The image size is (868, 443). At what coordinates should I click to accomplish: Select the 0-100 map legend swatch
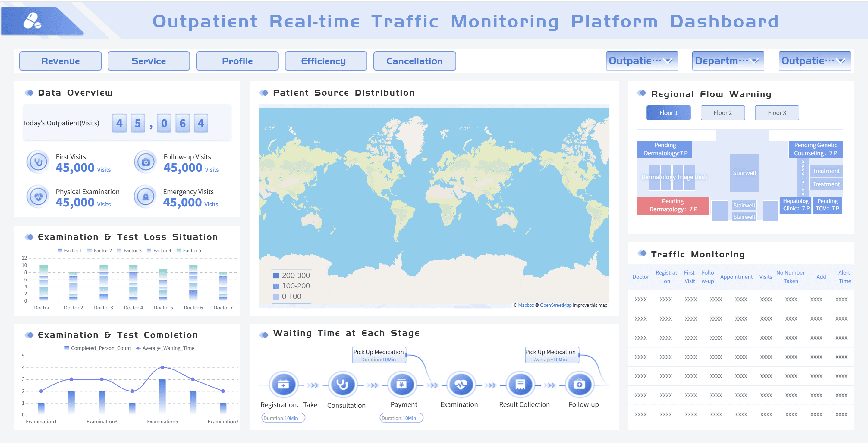click(x=276, y=297)
